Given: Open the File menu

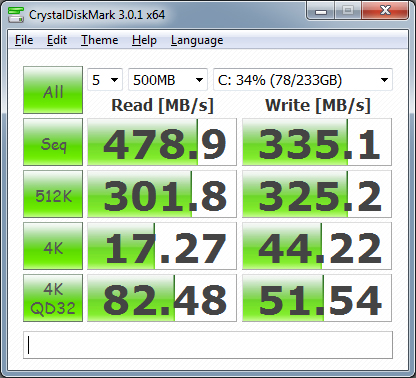Looking at the screenshot, I should point(24,40).
